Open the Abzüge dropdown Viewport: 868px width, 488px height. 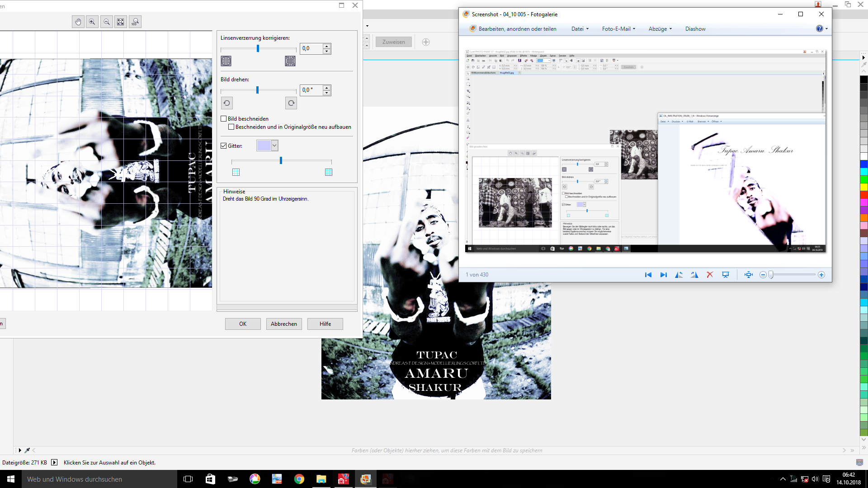660,29
